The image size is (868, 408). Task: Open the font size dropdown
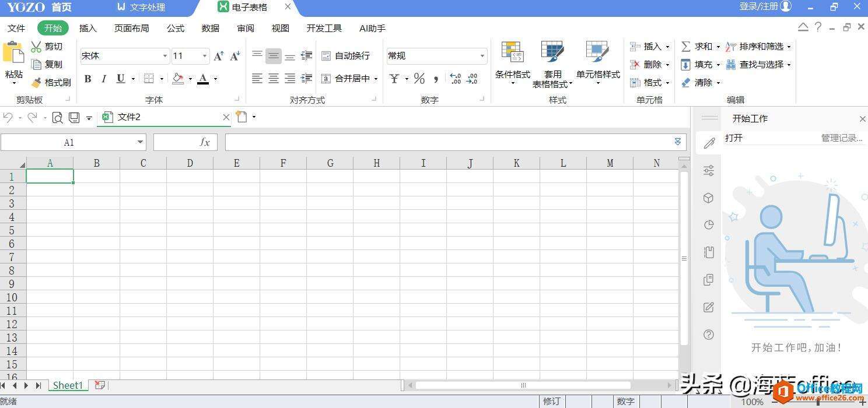(x=205, y=56)
